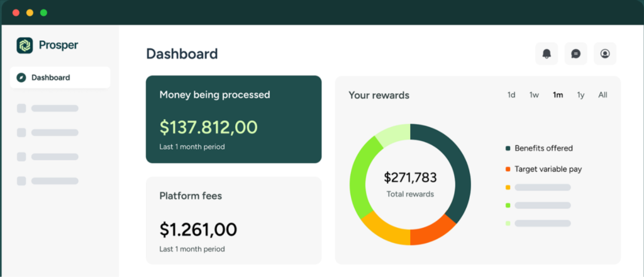Viewport: 644px width, 277px height.
Task: Click the Benefits offered legend swatch
Action: point(508,149)
